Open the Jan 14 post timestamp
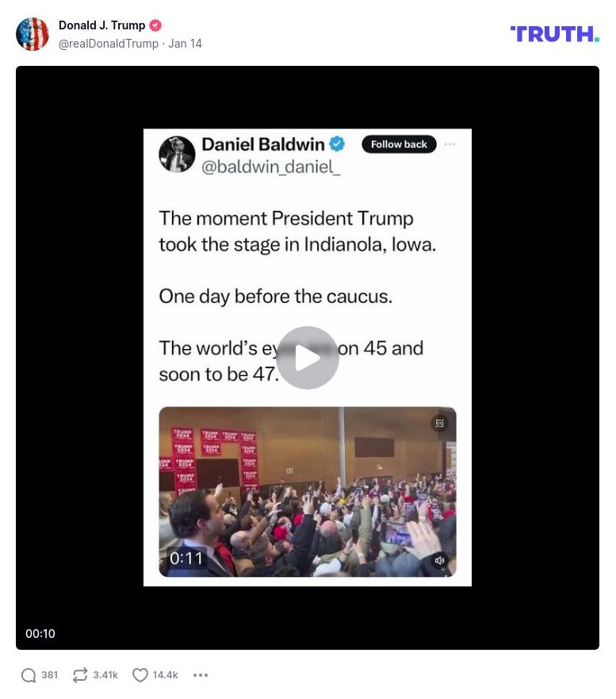Image resolution: width=616 pixels, height=699 pixels. coord(185,44)
